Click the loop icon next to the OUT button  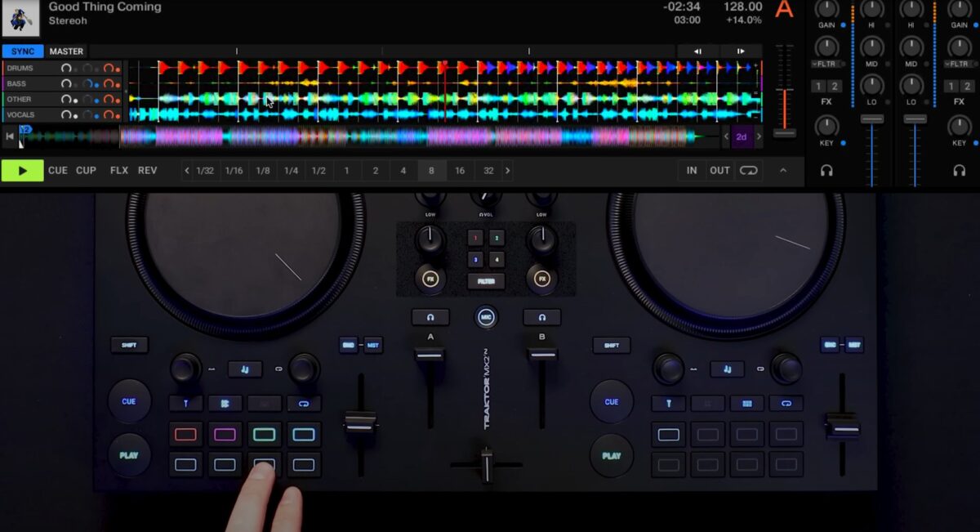[750, 170]
